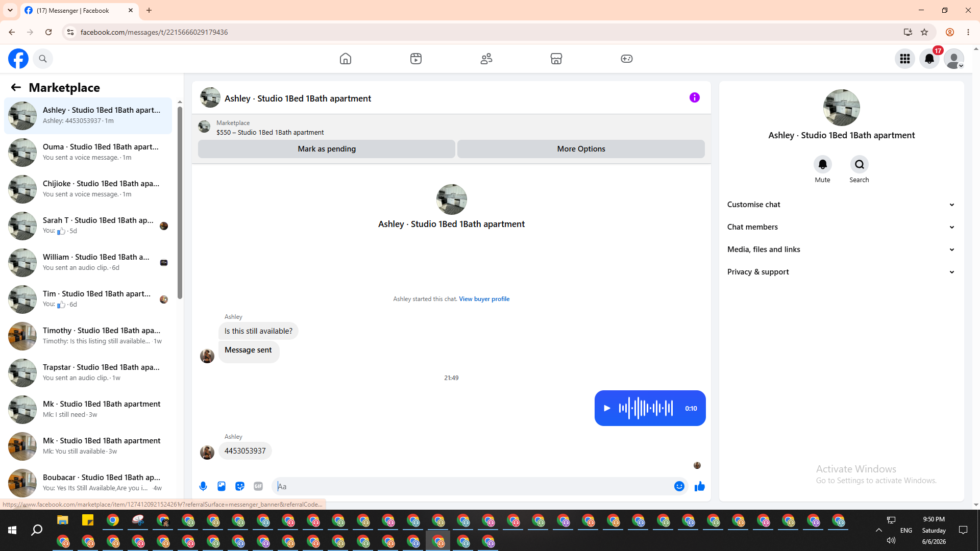Open a new browser tab
The image size is (980, 551).
pyautogui.click(x=149, y=10)
